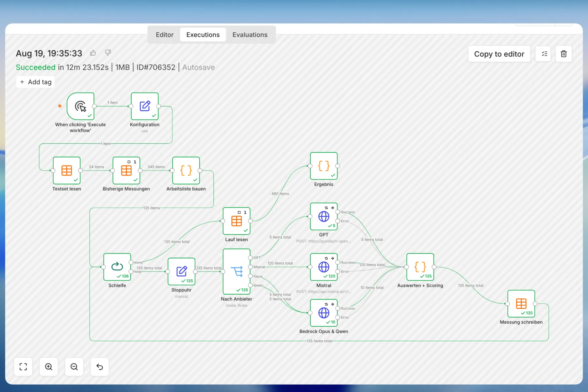This screenshot has height=392, width=588.
Task: Click the execution ID#706352 text
Action: [x=156, y=67]
